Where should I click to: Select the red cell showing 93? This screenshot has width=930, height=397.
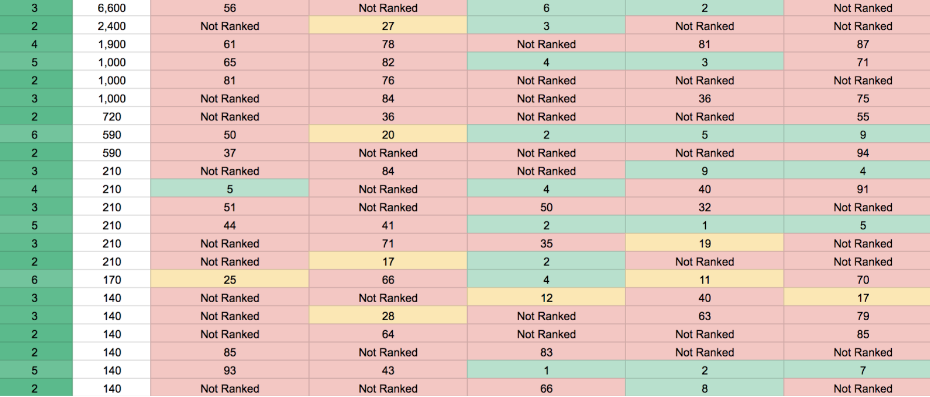click(x=230, y=370)
